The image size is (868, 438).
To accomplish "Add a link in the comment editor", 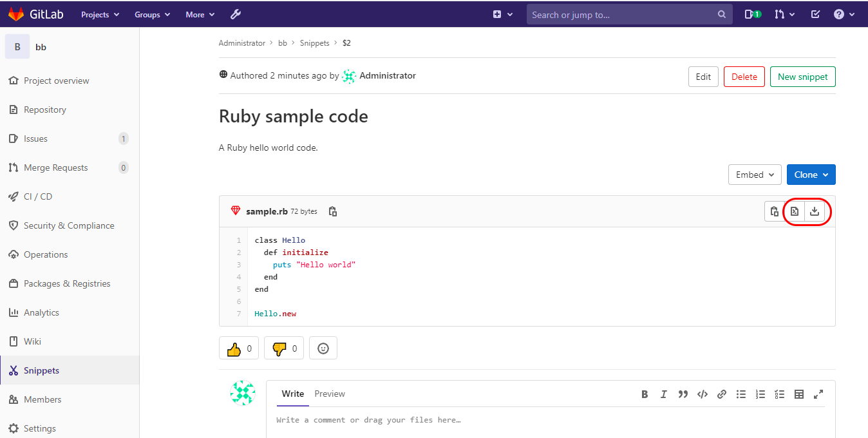I will coord(722,394).
